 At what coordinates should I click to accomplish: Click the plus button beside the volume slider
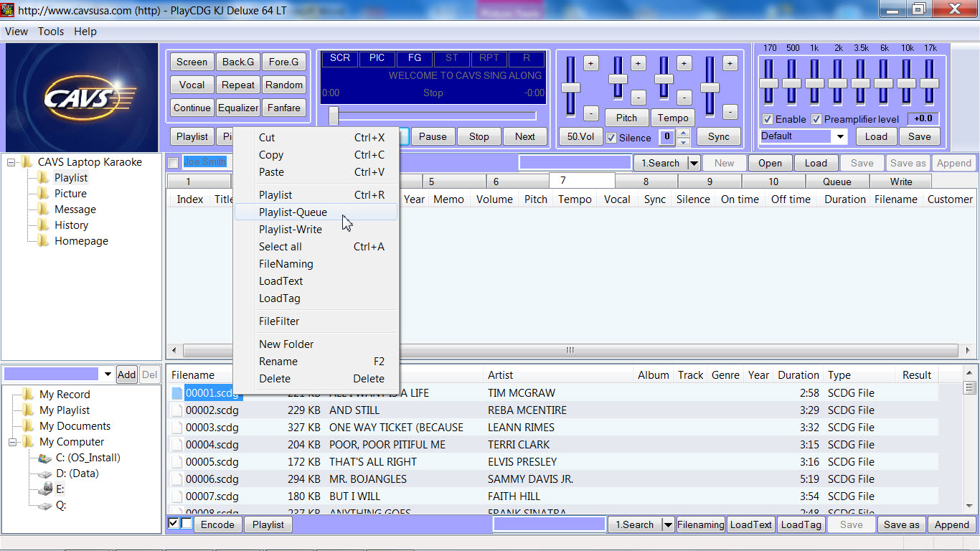point(590,63)
